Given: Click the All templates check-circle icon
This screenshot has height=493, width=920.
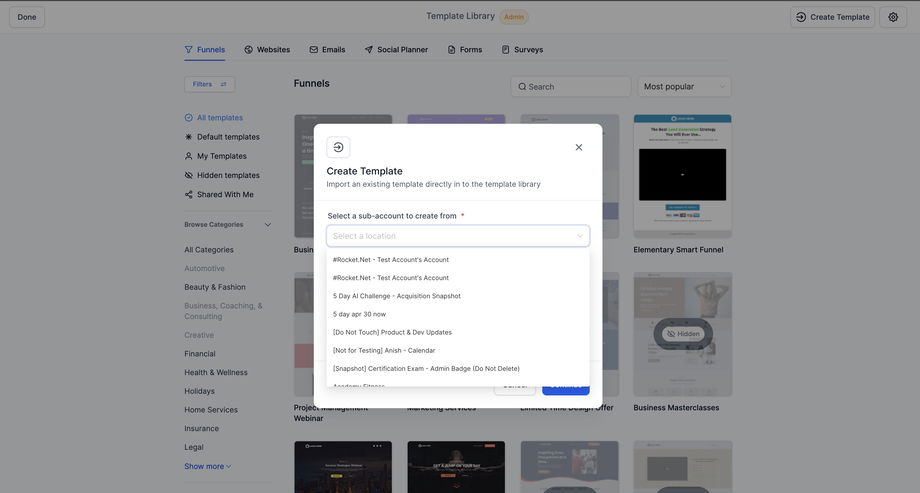Looking at the screenshot, I should [188, 118].
